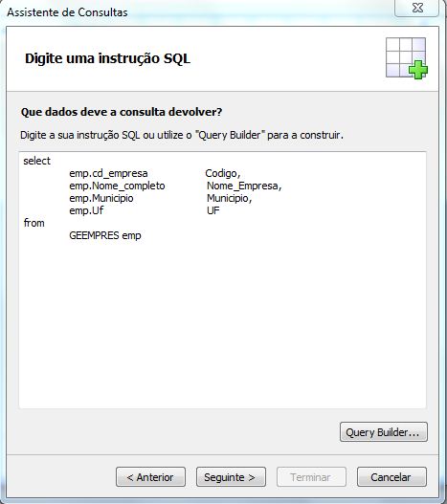The width and height of the screenshot is (447, 504).
Task: Click the table-with-plus wizard icon
Action: click(407, 58)
